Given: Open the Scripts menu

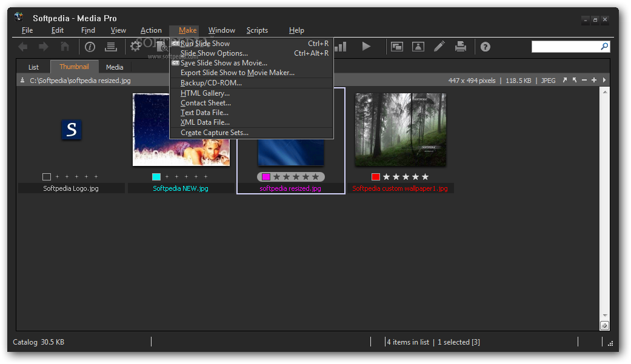Looking at the screenshot, I should pyautogui.click(x=257, y=30).
